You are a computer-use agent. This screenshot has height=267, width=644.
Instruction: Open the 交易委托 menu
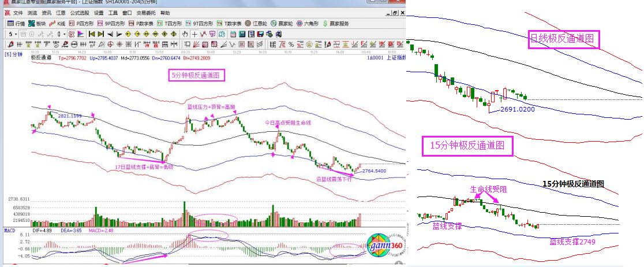tap(147, 13)
